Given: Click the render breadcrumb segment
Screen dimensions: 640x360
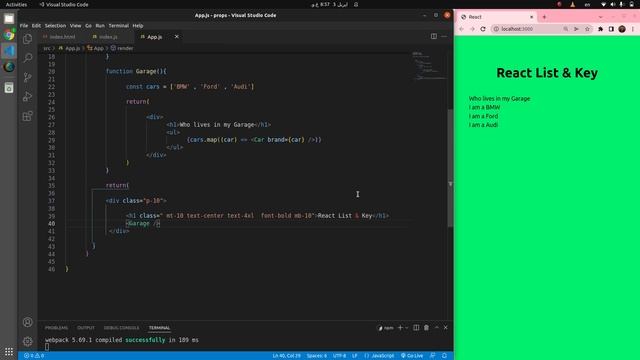Looking at the screenshot, I should point(122,48).
